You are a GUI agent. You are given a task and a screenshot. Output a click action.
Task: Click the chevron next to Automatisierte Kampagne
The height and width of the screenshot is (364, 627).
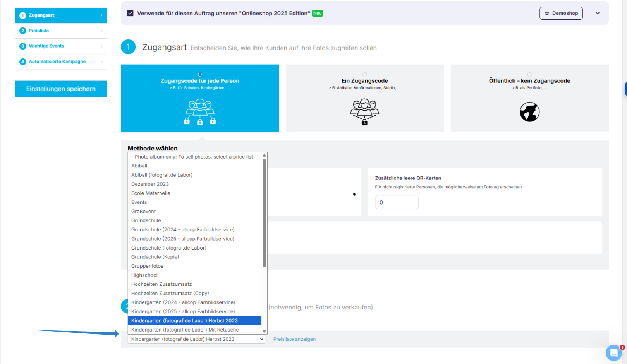[x=101, y=62]
